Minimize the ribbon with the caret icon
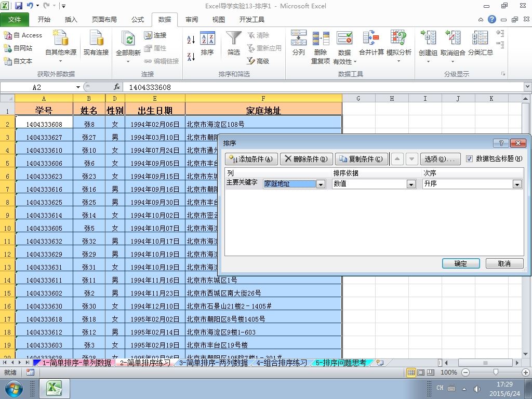This screenshot has width=532, height=399. tap(481, 20)
